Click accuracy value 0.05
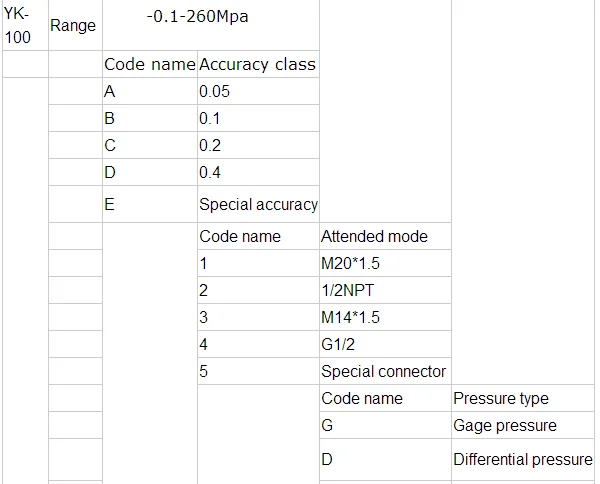Screen dimensions: 600x484 coord(258,91)
